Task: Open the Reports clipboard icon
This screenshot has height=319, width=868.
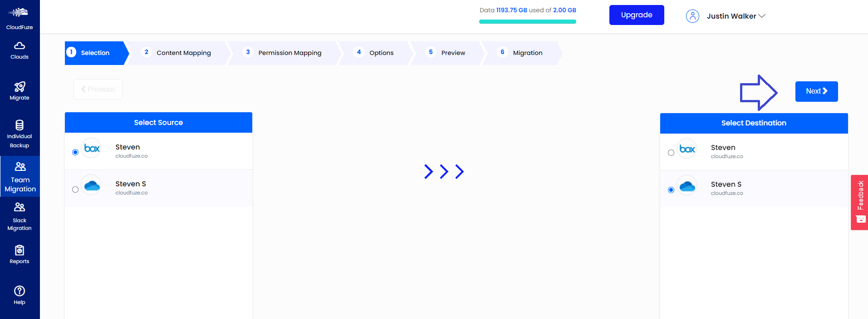Action: click(20, 250)
